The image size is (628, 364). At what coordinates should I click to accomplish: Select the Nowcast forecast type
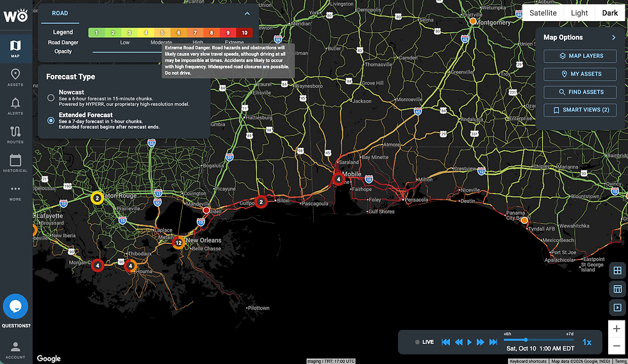[51, 97]
